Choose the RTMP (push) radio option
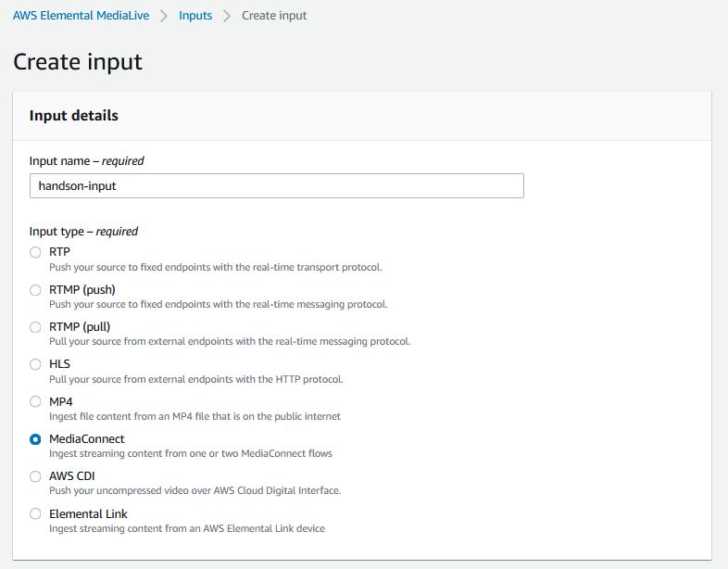This screenshot has height=569, width=728. pos(35,289)
